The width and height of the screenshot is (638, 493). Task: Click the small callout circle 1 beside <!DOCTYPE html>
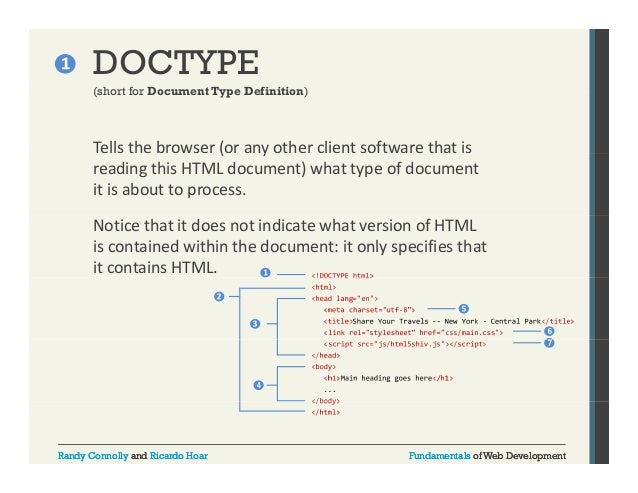coord(265,273)
